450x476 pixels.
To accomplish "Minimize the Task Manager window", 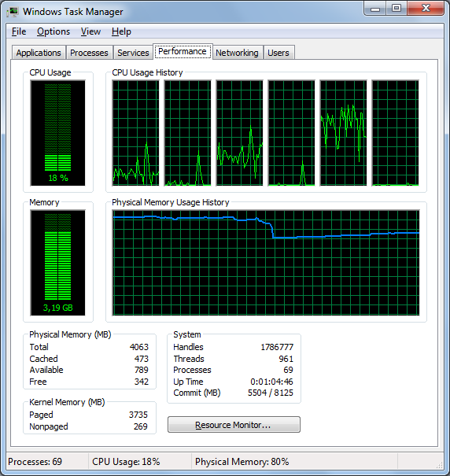I will click(x=375, y=8).
